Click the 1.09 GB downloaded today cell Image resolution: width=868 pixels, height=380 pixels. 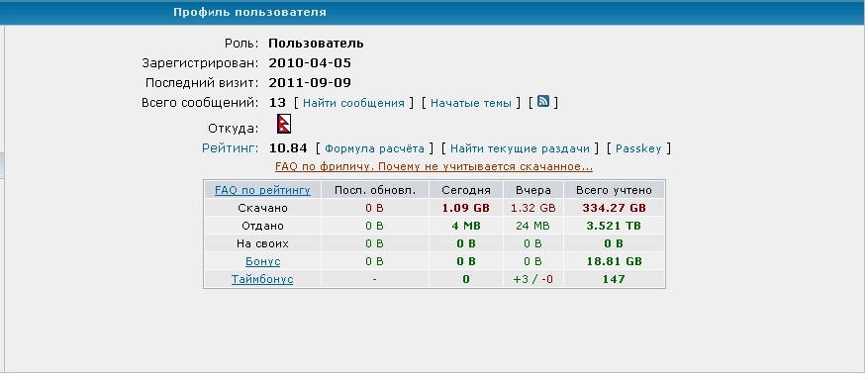pos(466,209)
